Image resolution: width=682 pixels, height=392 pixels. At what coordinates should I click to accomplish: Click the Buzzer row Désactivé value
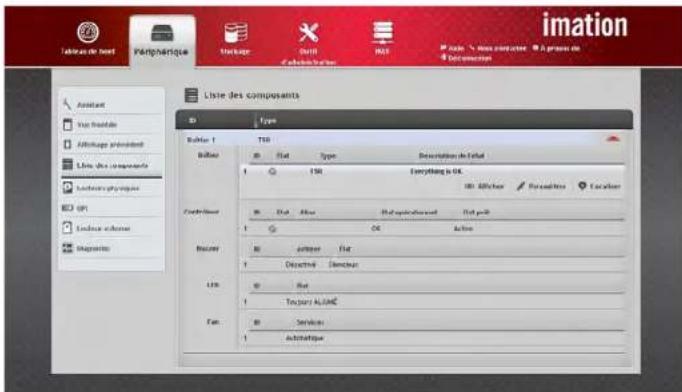pyautogui.click(x=300, y=265)
